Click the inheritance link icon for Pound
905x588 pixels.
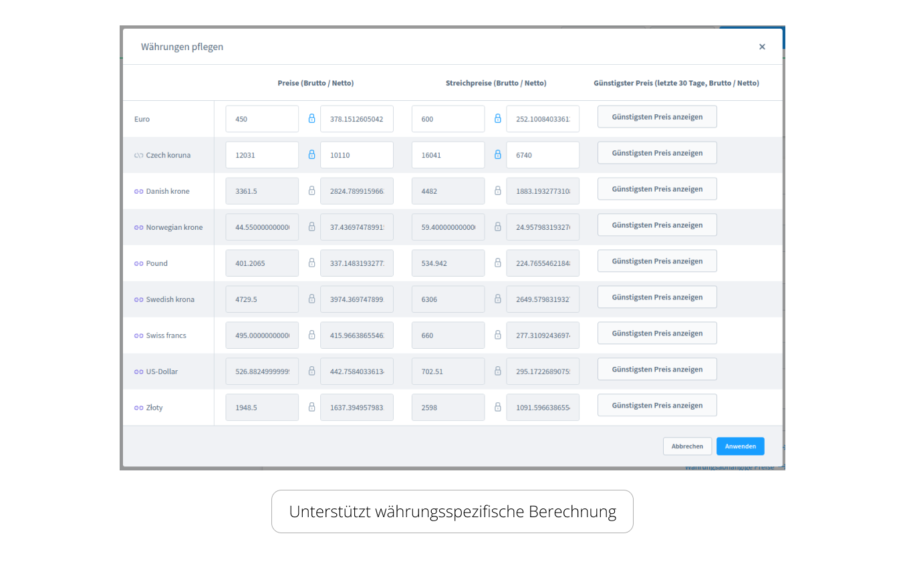(x=138, y=264)
